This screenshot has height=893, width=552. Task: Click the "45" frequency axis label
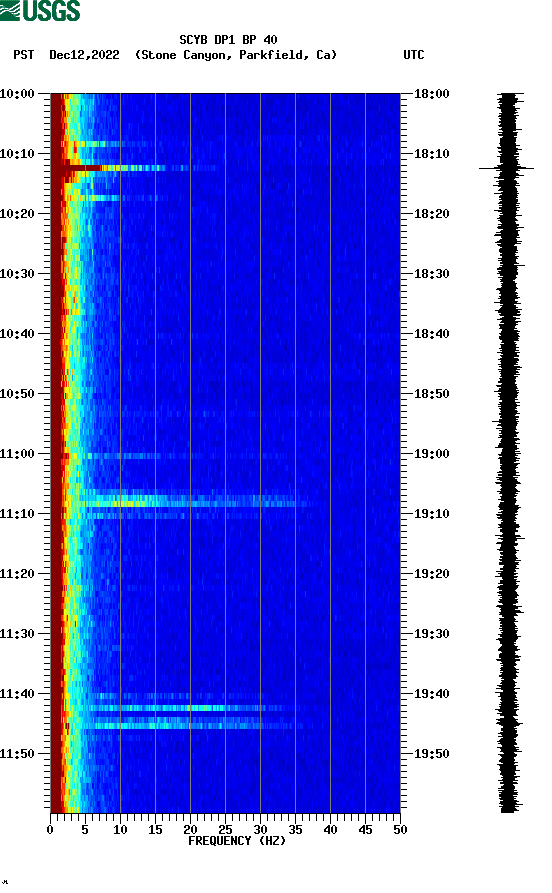pos(365,830)
